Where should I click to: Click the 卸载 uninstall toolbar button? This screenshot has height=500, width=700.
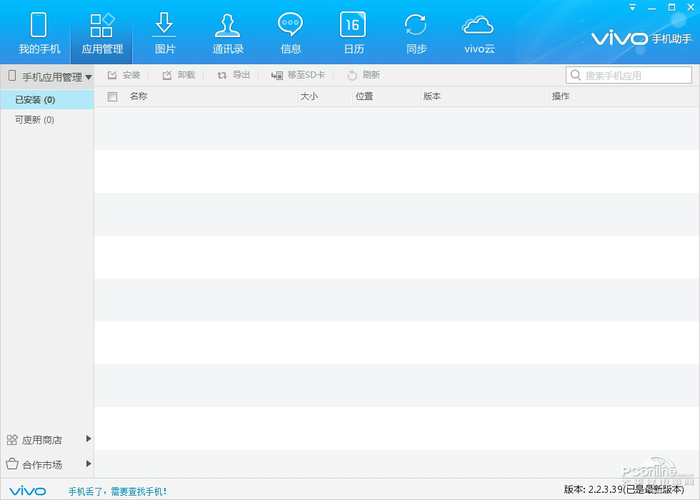pyautogui.click(x=179, y=75)
